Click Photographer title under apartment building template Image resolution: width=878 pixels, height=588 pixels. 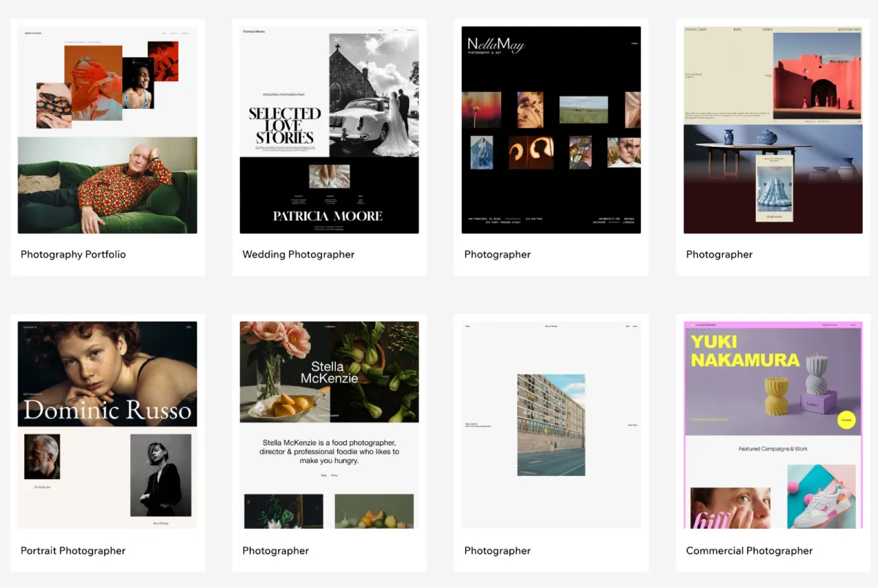(x=498, y=551)
